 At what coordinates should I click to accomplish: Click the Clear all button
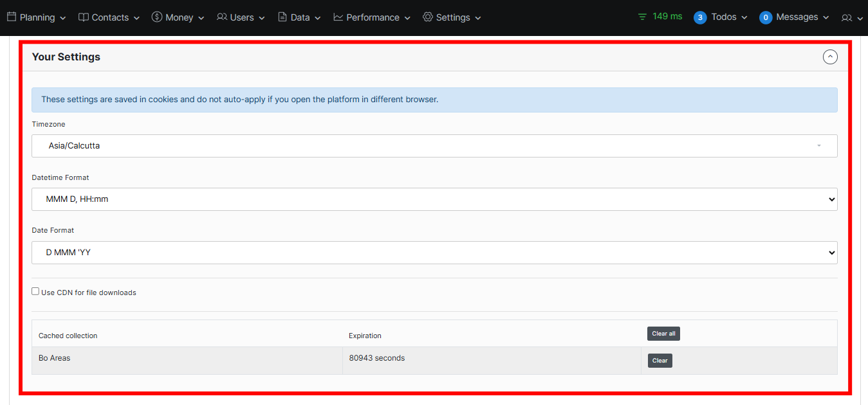tap(663, 334)
